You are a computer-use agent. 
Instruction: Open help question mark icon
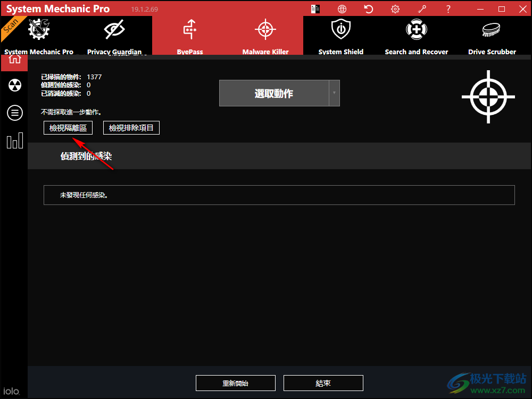[x=448, y=9]
